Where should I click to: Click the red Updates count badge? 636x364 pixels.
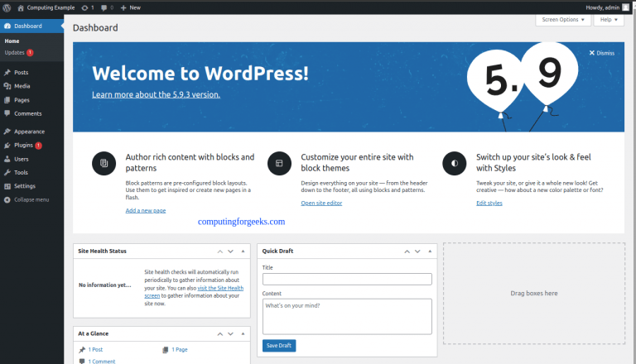click(30, 53)
